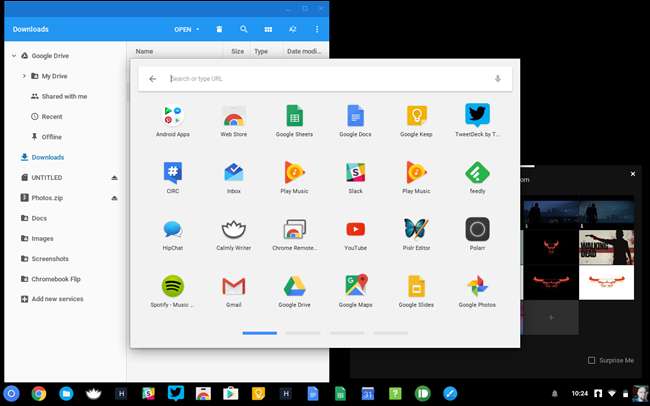This screenshot has width=650, height=406.
Task: Open Play Store from the shelf
Action: click(230, 393)
